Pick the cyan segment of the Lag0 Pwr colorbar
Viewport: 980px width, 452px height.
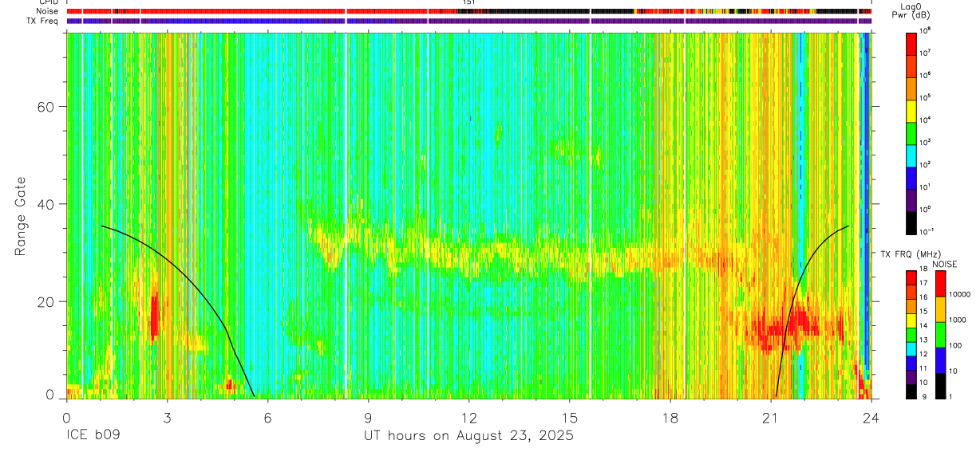(911, 154)
